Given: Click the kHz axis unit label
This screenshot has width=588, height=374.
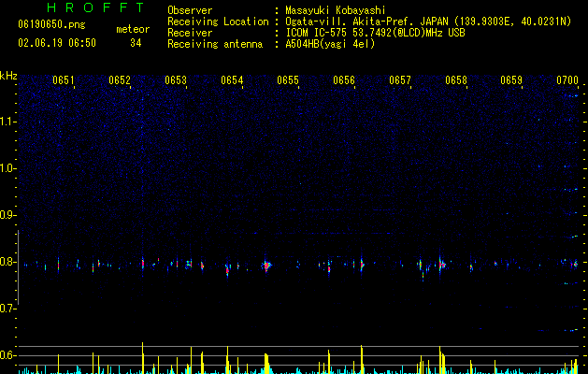Looking at the screenshot, I should pyautogui.click(x=8, y=76).
